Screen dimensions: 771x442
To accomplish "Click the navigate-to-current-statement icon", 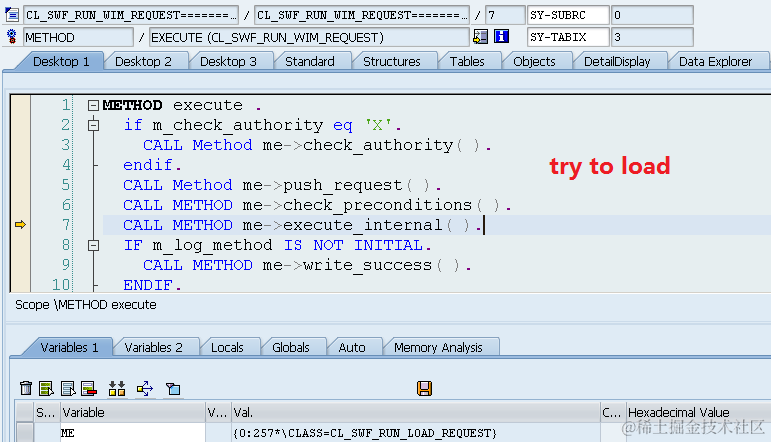I will [480, 36].
